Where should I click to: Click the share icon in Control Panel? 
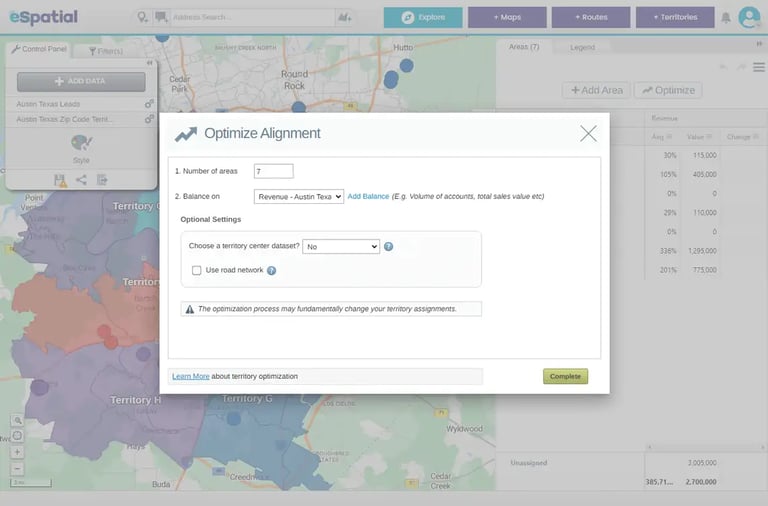click(81, 180)
